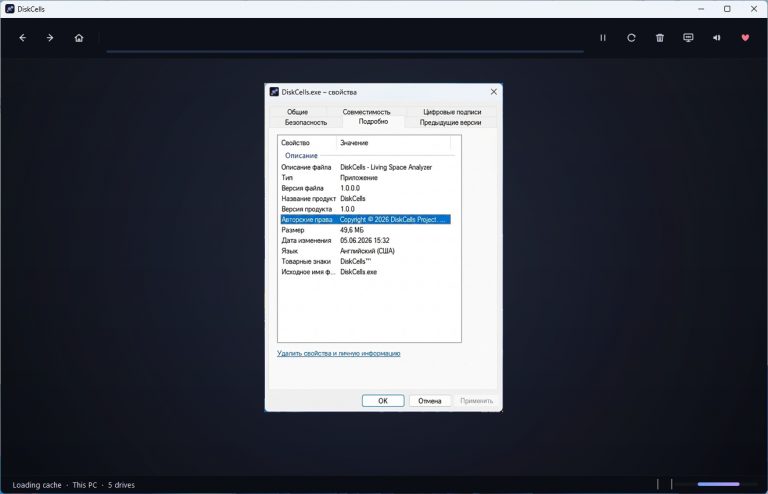Select the Тип row
768x494 pixels.
click(365, 178)
